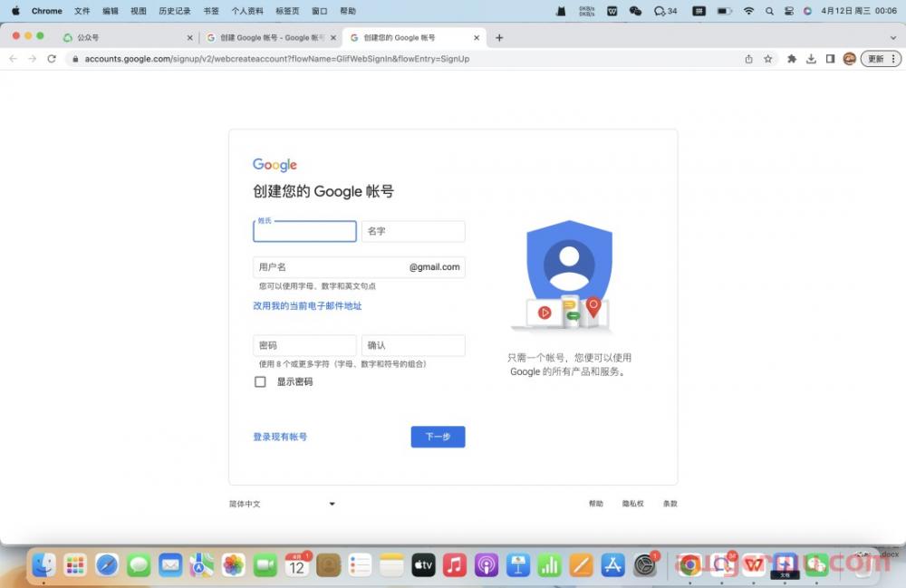Open Apple TV in the Dock
906x588 pixels.
423,564
